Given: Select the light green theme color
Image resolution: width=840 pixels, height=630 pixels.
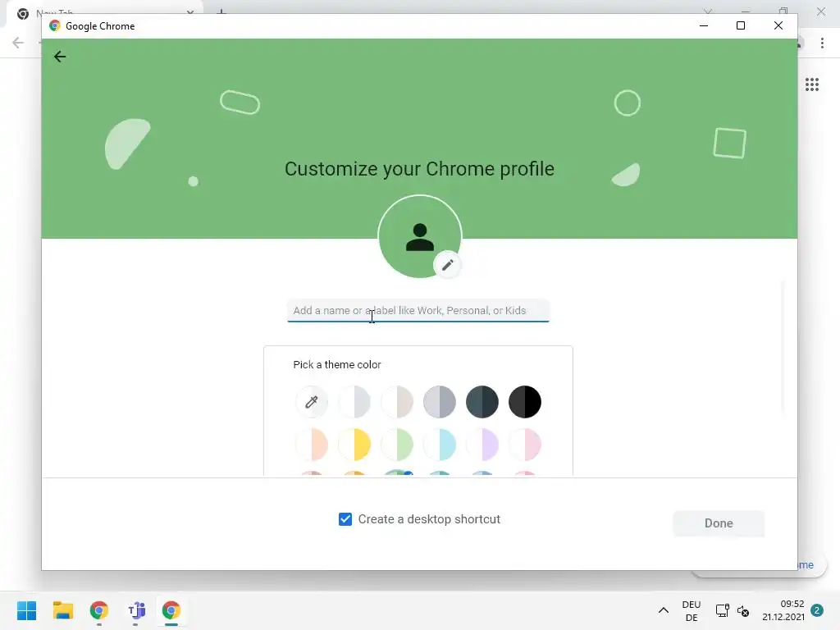Looking at the screenshot, I should (x=397, y=445).
